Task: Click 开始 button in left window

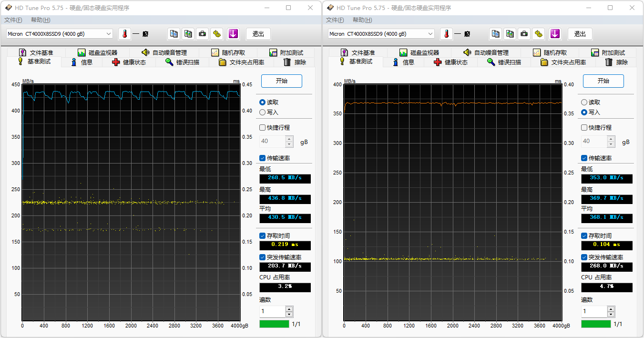Action: (282, 81)
